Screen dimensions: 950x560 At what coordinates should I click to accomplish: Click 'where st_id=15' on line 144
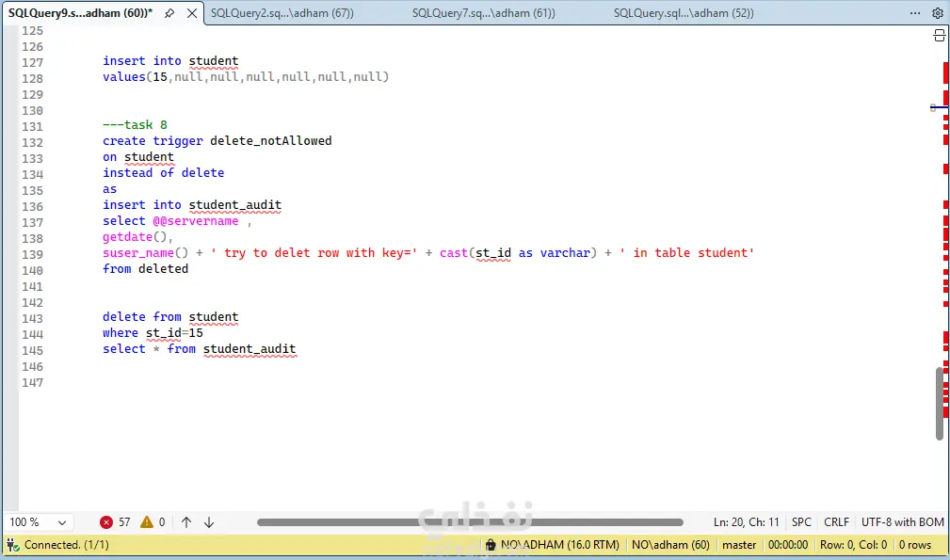coord(153,333)
